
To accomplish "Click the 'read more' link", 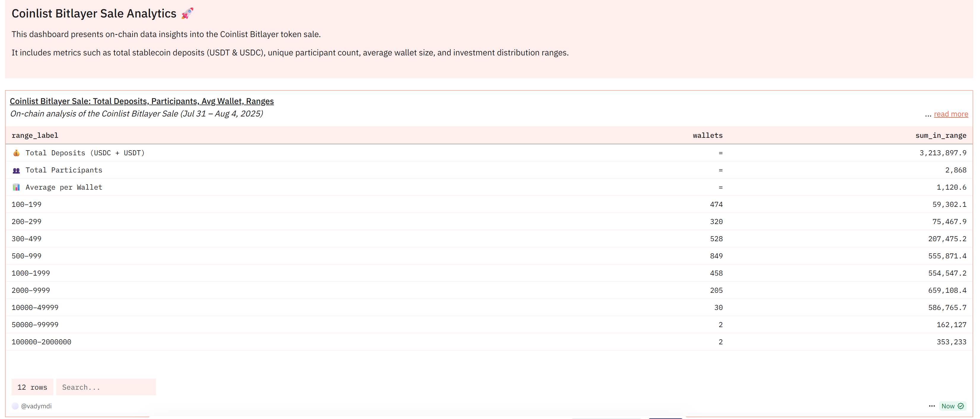I will (x=951, y=114).
